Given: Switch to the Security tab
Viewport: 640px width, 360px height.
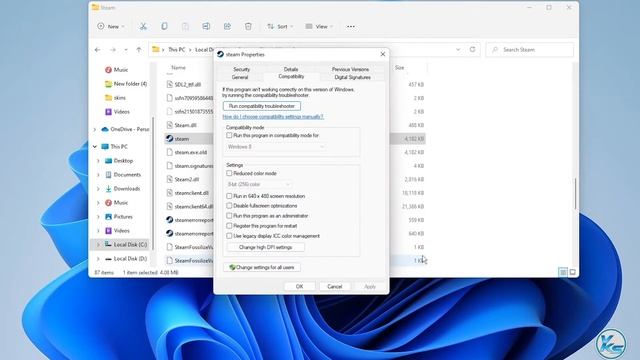Looking at the screenshot, I should pyautogui.click(x=242, y=69).
